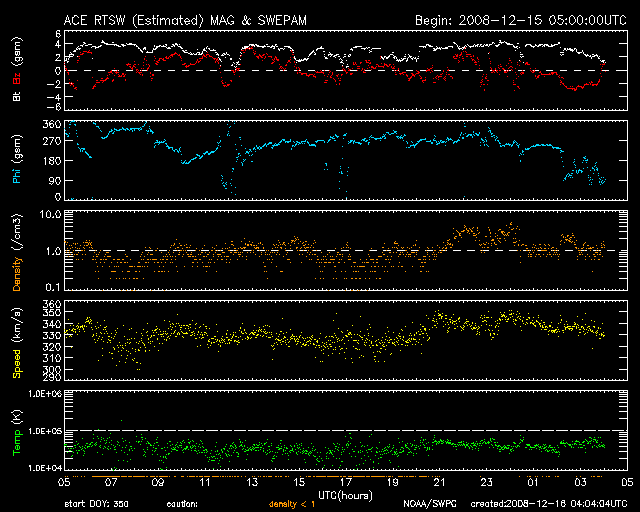640x512 pixels.
Task: Click the white 'Bt' axis label
Action: [x=17, y=96]
